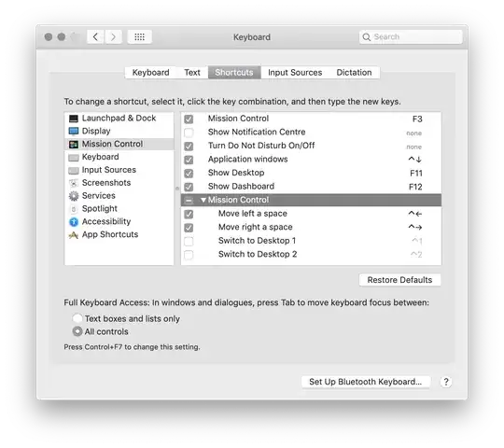
Task: Enable the Switch to Desktop 1 checkbox
Action: (189, 241)
